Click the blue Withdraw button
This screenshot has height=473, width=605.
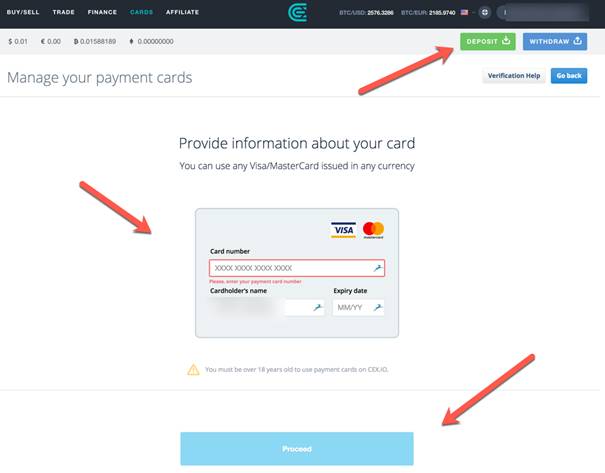click(555, 41)
